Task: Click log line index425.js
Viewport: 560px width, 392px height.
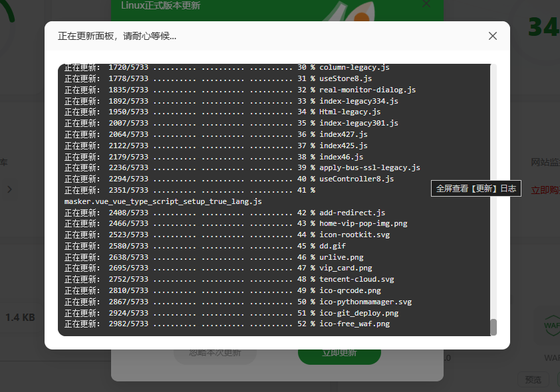Action: 215,146
